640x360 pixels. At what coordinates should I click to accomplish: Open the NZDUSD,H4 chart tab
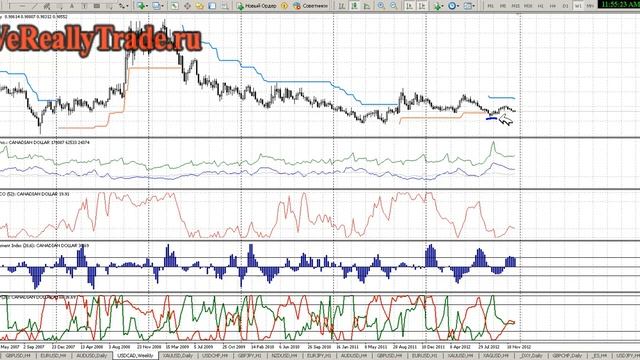click(284, 356)
